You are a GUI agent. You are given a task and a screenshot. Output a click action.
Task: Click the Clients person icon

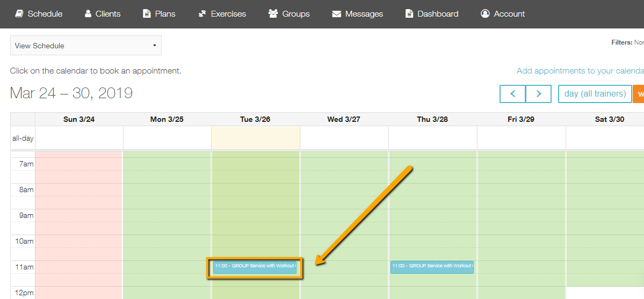coord(88,14)
